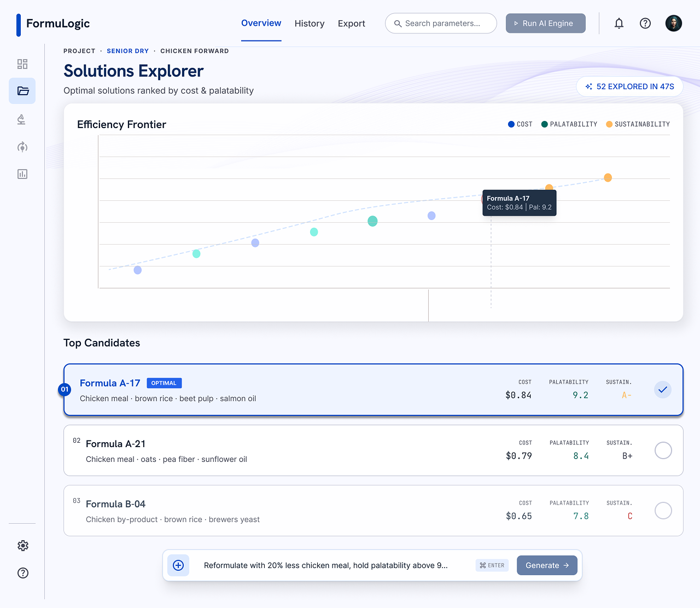The width and height of the screenshot is (700, 608).
Task: Click the large teal chart point
Action: [372, 221]
